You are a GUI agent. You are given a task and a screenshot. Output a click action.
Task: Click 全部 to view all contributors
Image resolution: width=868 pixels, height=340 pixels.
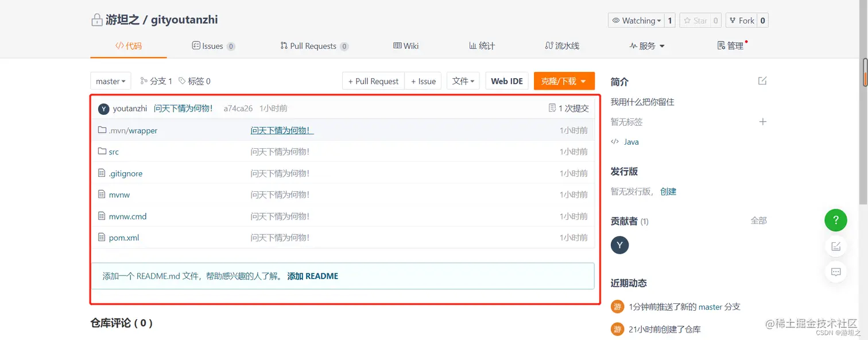click(x=758, y=221)
